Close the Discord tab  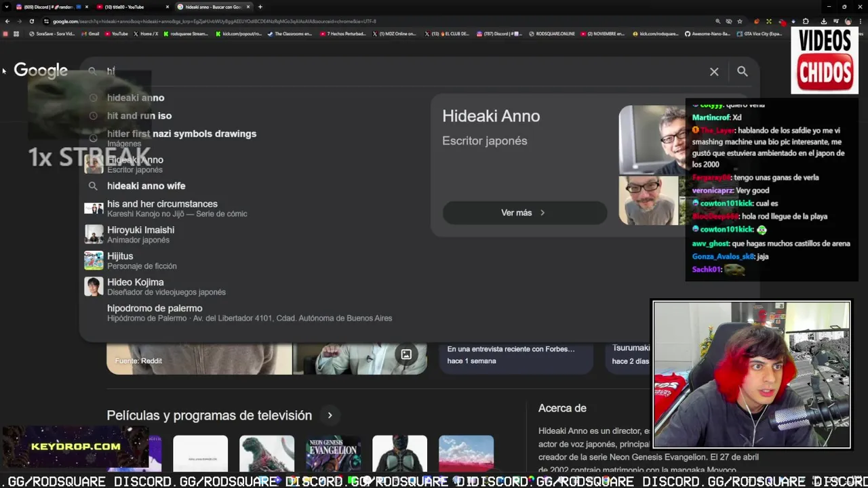coord(87,7)
